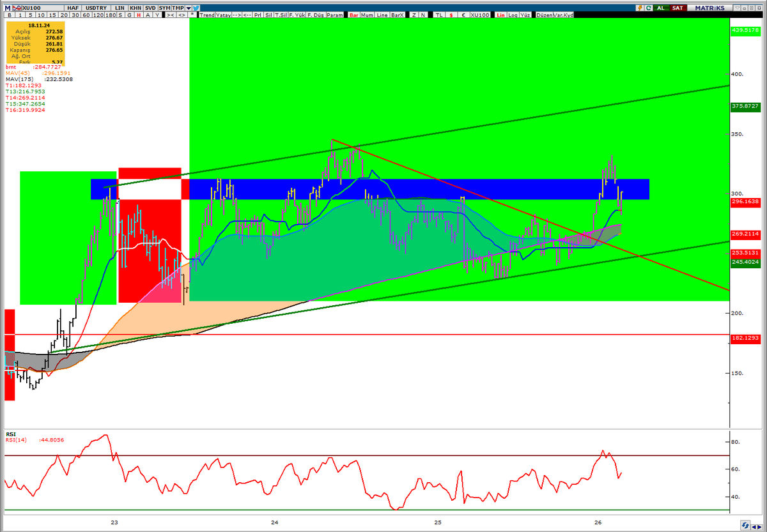Select the Bar chart type
Screen dimensions: 767x532
[x=353, y=15]
